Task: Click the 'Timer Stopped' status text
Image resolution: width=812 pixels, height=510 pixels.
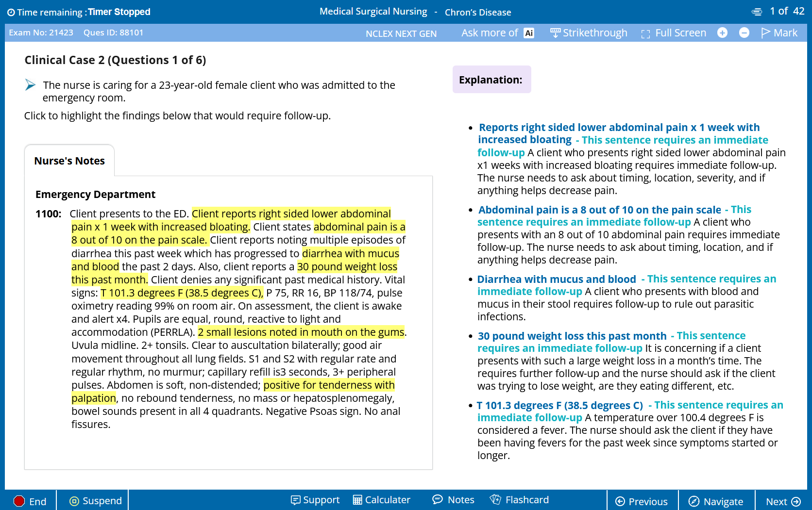Action: coord(119,12)
